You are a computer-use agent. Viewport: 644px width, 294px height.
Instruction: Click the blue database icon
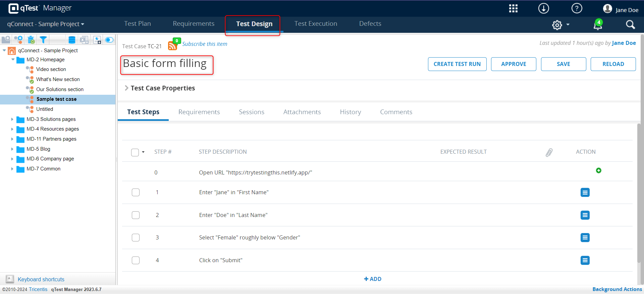click(x=72, y=40)
